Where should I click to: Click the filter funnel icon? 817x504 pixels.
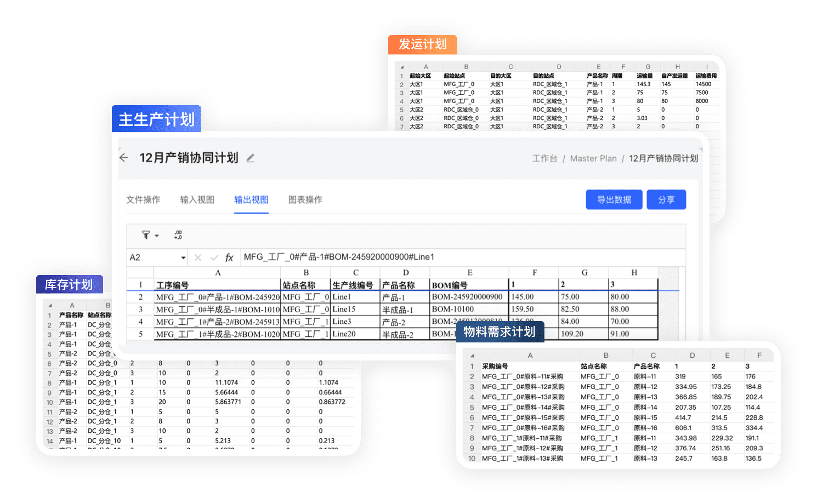(146, 235)
